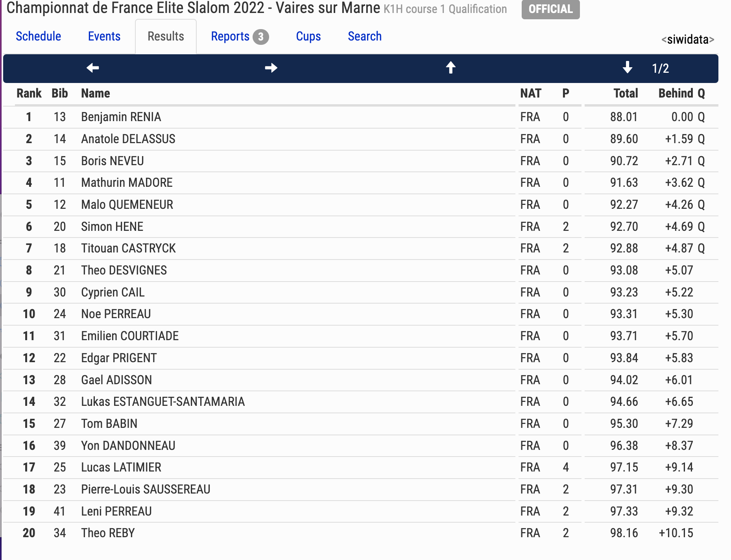Image resolution: width=731 pixels, height=560 pixels.
Task: Open the Schedule tab
Action: pyautogui.click(x=39, y=36)
